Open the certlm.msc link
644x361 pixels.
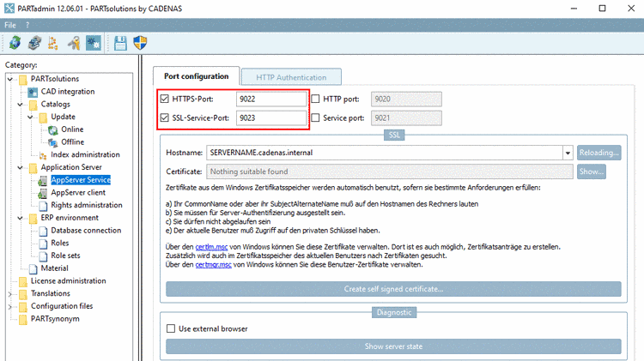coord(211,247)
